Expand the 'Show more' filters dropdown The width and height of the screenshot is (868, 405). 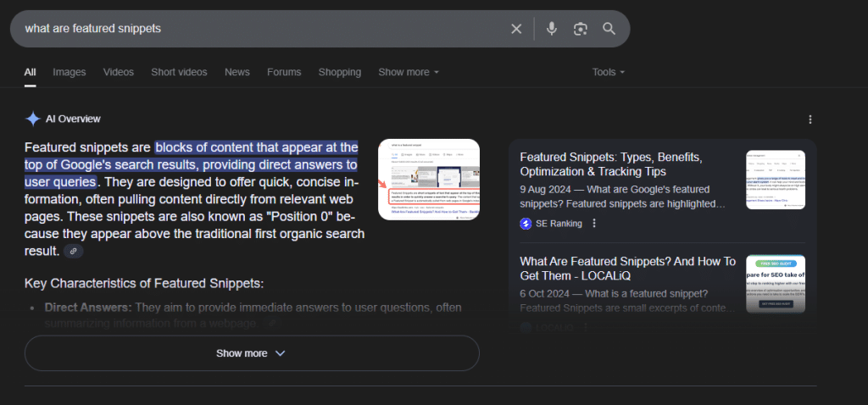(409, 72)
